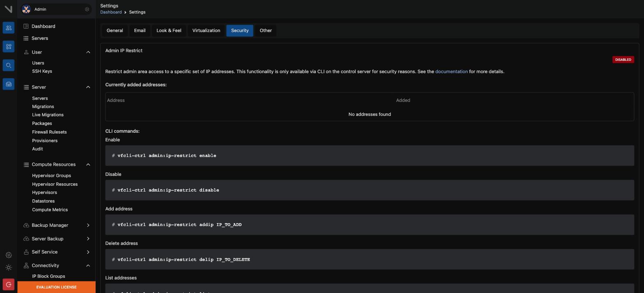Open IP Block Groups in sidebar
Image resolution: width=644 pixels, height=293 pixels.
pos(48,276)
